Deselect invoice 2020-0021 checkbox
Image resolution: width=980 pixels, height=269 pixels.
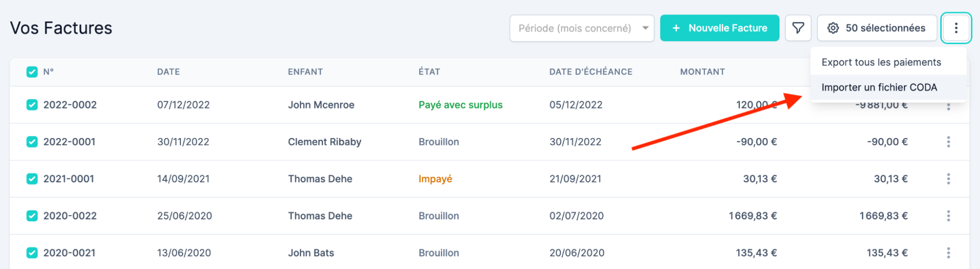coord(32,253)
